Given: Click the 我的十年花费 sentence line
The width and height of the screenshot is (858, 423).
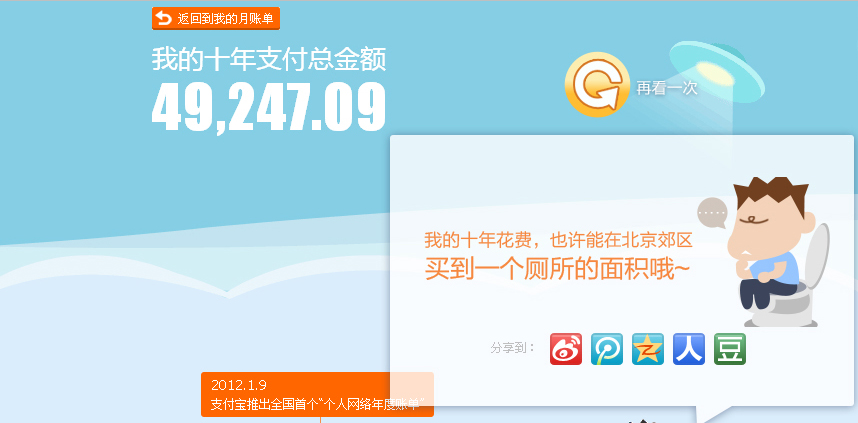Looking at the screenshot, I should (559, 240).
